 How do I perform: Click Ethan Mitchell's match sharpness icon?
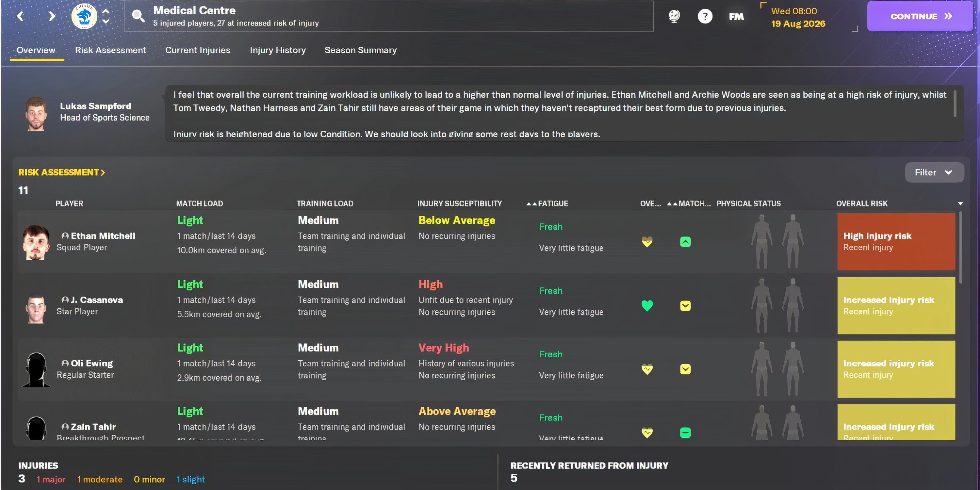pos(685,242)
